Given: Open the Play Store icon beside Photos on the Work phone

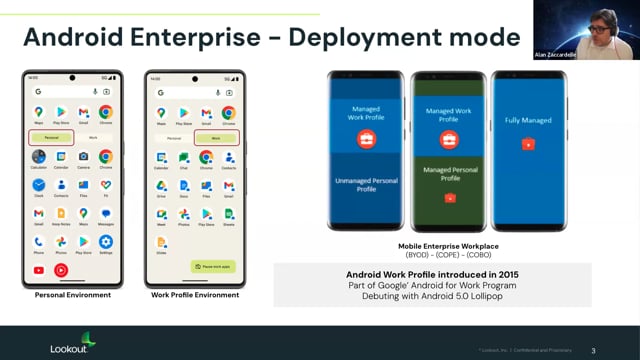Looking at the screenshot, I should tap(206, 214).
